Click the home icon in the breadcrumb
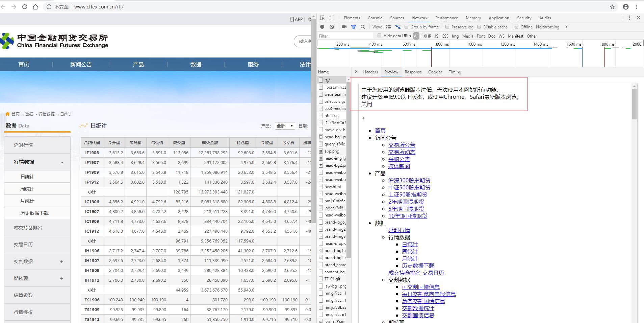 pyautogui.click(x=7, y=114)
